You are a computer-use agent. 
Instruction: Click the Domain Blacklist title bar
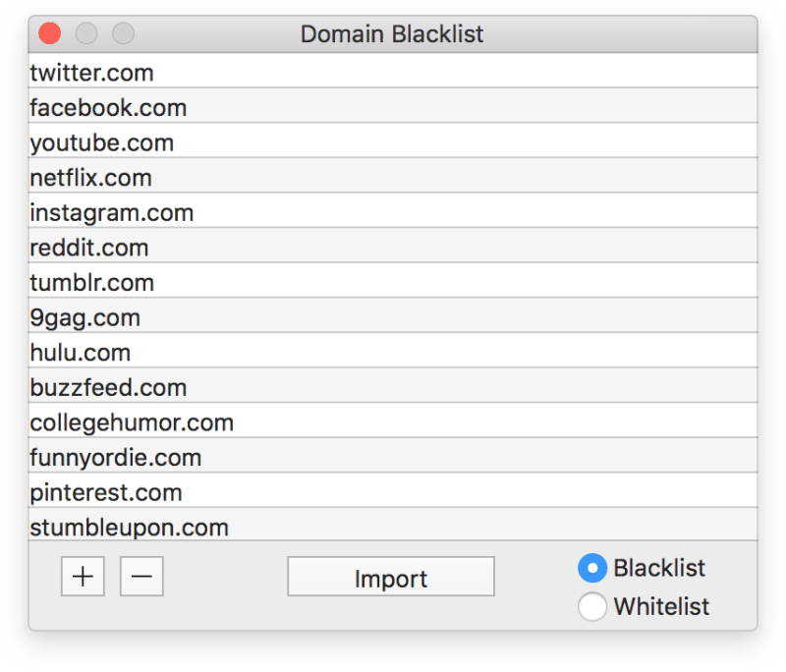click(x=391, y=33)
